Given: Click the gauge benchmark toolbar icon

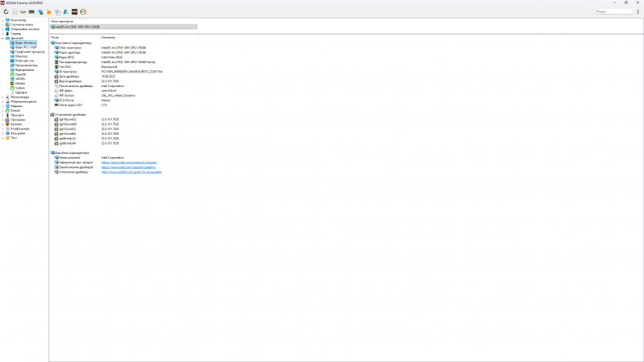Looking at the screenshot, I should pos(83,12).
